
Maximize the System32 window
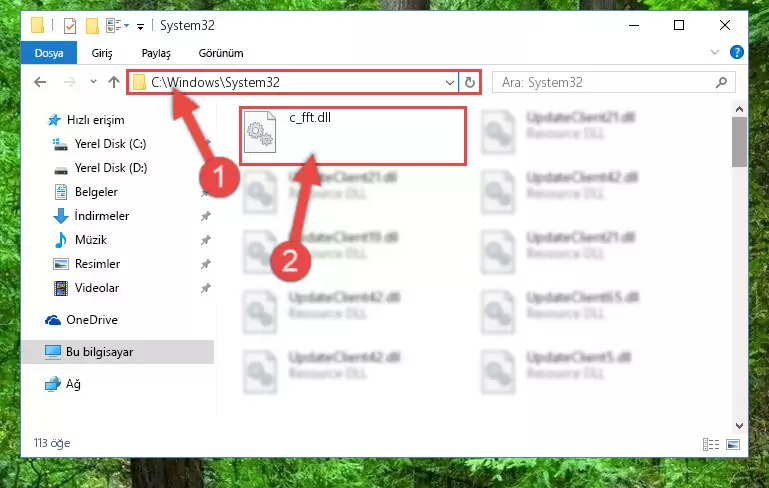pos(679,25)
